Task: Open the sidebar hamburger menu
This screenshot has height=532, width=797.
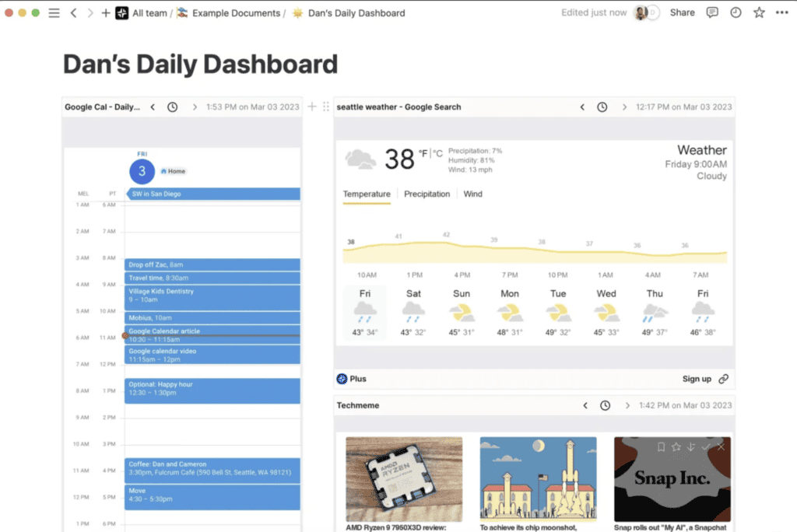Action: [x=54, y=13]
